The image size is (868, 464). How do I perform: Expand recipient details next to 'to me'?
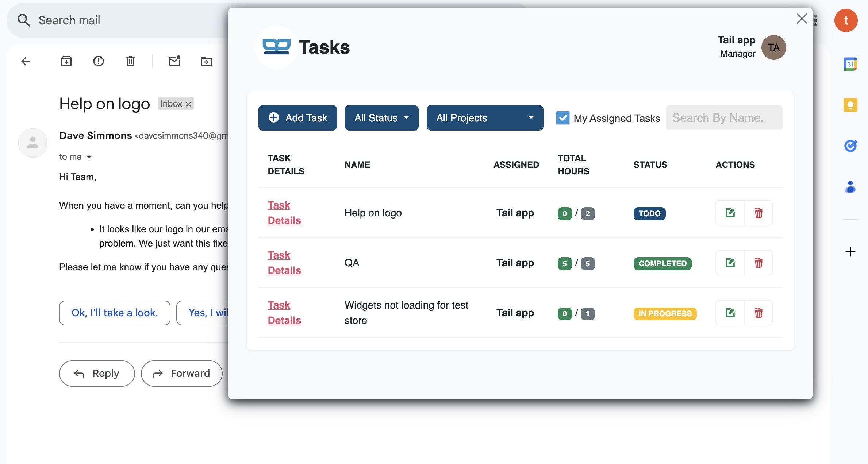click(89, 157)
